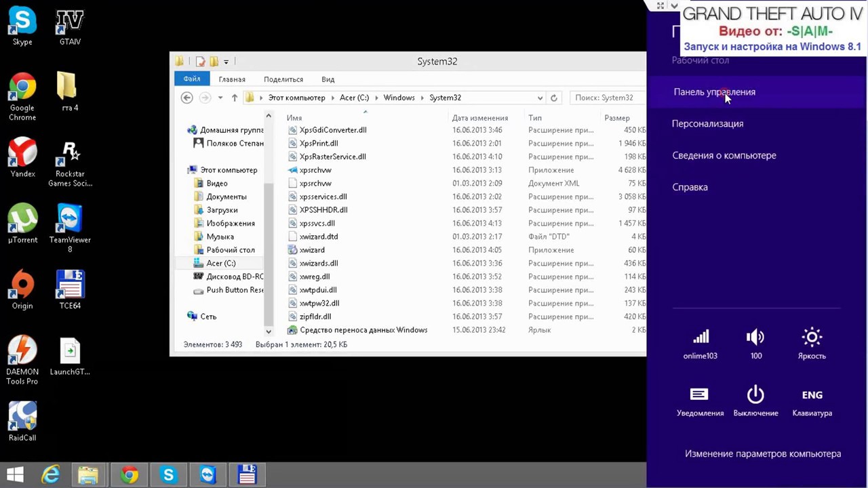Switch keyboard layout via ENG Клавиатура
Screen dimensions: 868x488
[x=812, y=401]
